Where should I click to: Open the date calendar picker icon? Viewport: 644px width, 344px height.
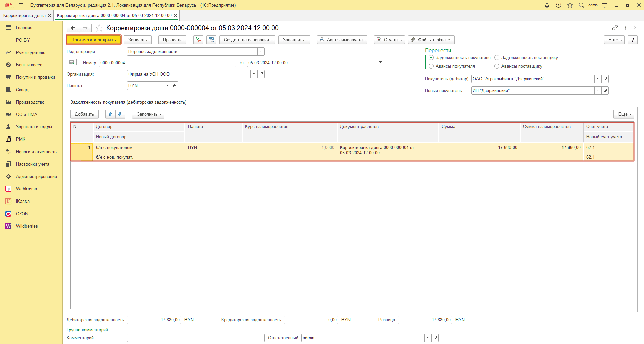380,63
